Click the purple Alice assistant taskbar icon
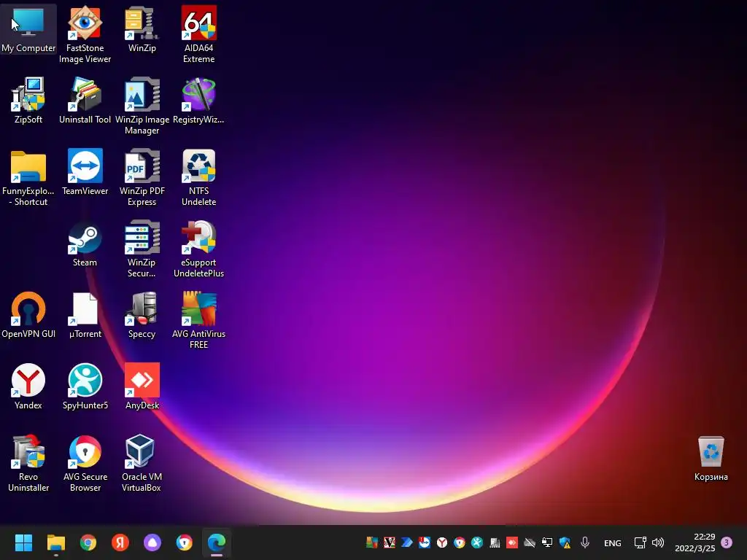 (152, 542)
